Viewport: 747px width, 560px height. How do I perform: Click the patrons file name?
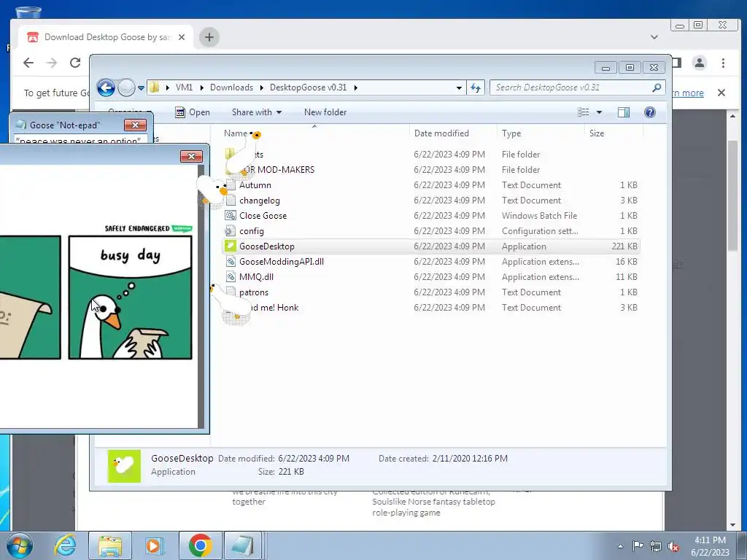(x=253, y=292)
